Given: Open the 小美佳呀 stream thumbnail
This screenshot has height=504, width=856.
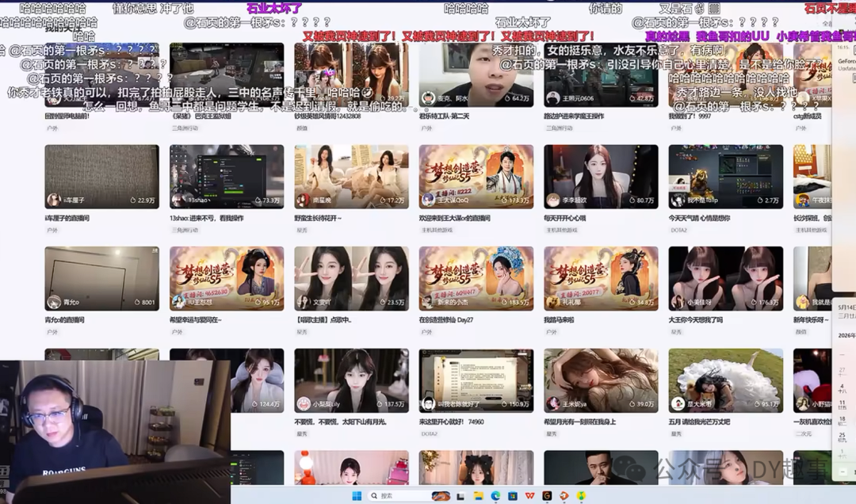Looking at the screenshot, I should (725, 278).
